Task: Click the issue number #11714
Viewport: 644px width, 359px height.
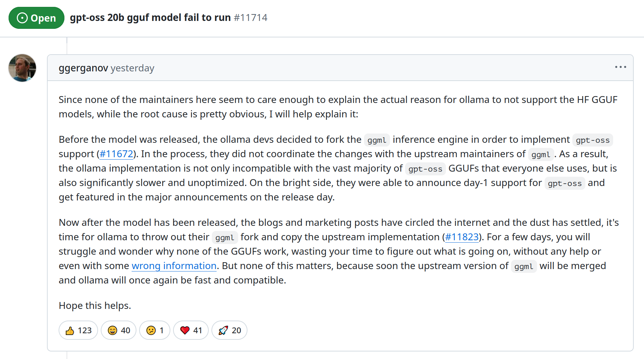Action: [x=251, y=18]
